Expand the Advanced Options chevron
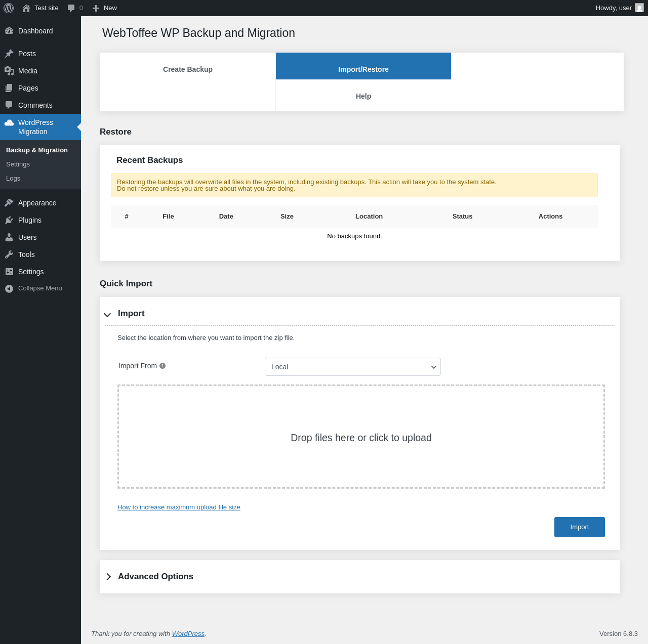This screenshot has height=644, width=648. (x=108, y=577)
